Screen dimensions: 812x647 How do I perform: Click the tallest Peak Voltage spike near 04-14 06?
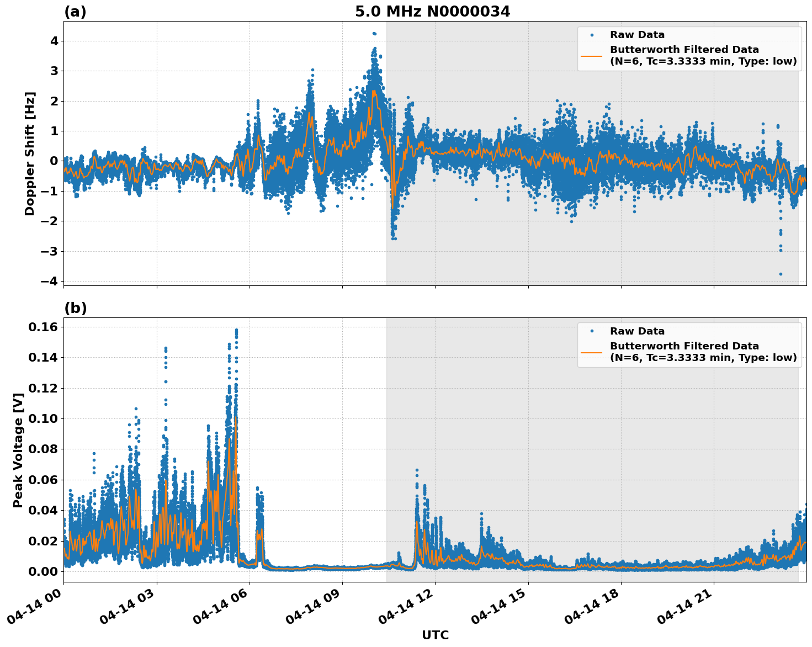click(x=236, y=329)
